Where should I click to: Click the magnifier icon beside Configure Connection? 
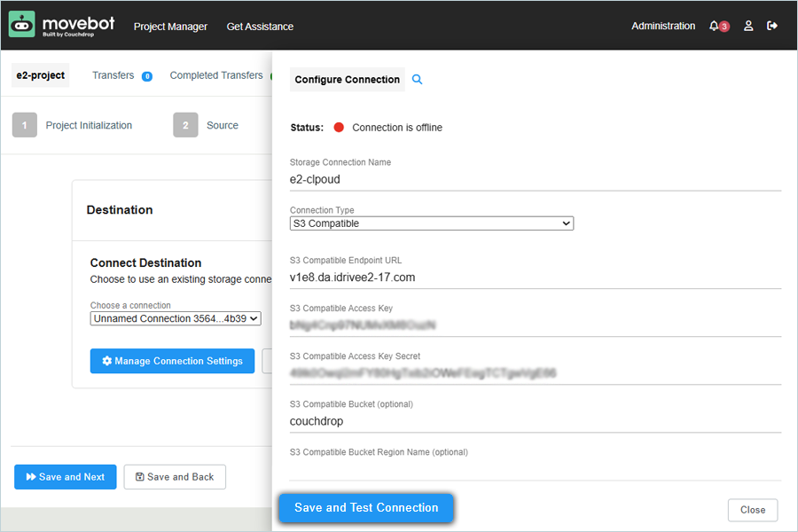418,80
